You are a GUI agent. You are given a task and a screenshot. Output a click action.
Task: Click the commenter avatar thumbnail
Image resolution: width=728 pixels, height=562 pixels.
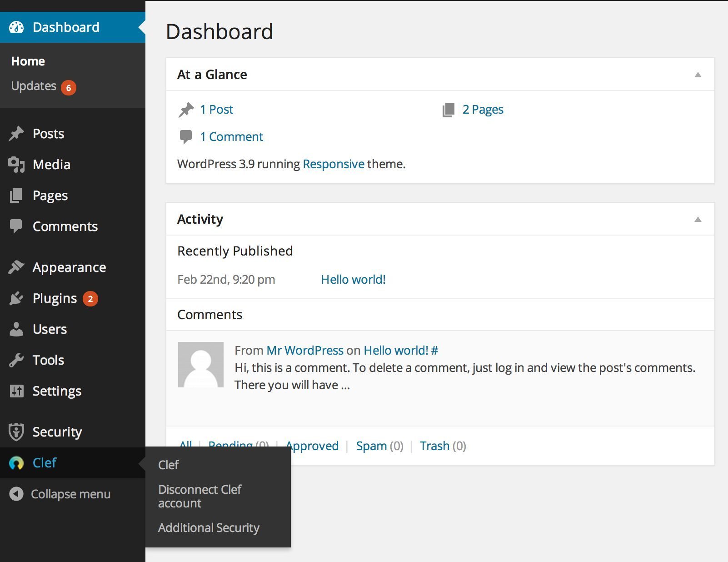[201, 365]
